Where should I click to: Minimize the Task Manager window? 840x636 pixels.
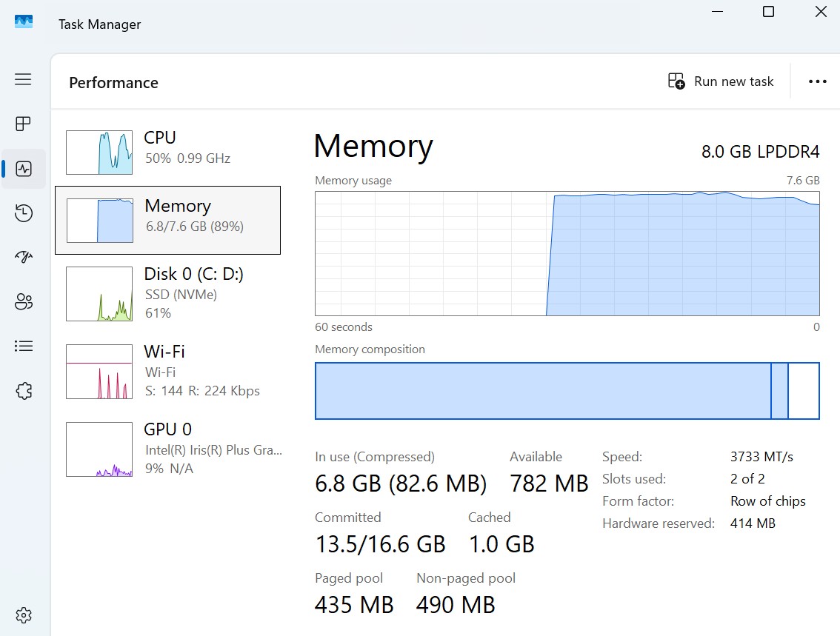(x=717, y=12)
